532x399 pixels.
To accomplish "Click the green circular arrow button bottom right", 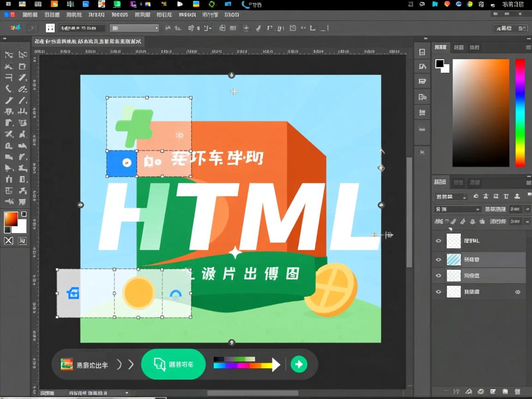I will pos(299,364).
